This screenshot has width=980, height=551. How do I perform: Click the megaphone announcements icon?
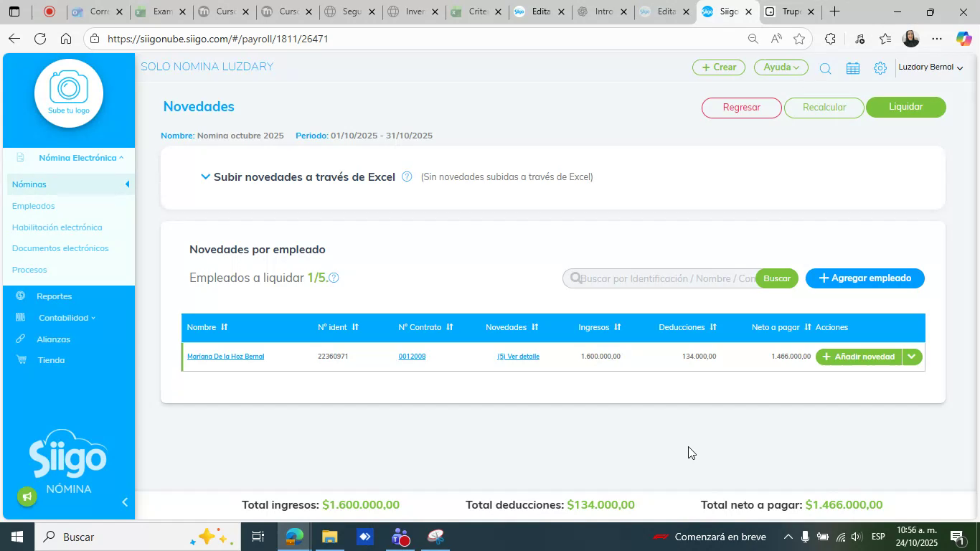(x=27, y=496)
